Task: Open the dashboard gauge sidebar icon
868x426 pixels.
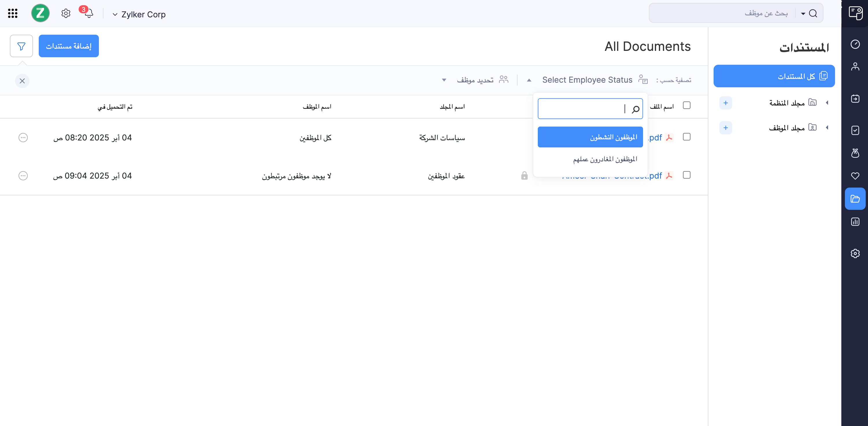Action: [x=855, y=44]
